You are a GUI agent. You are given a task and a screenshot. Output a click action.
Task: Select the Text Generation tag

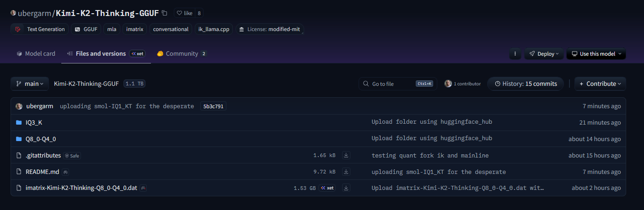(40, 29)
